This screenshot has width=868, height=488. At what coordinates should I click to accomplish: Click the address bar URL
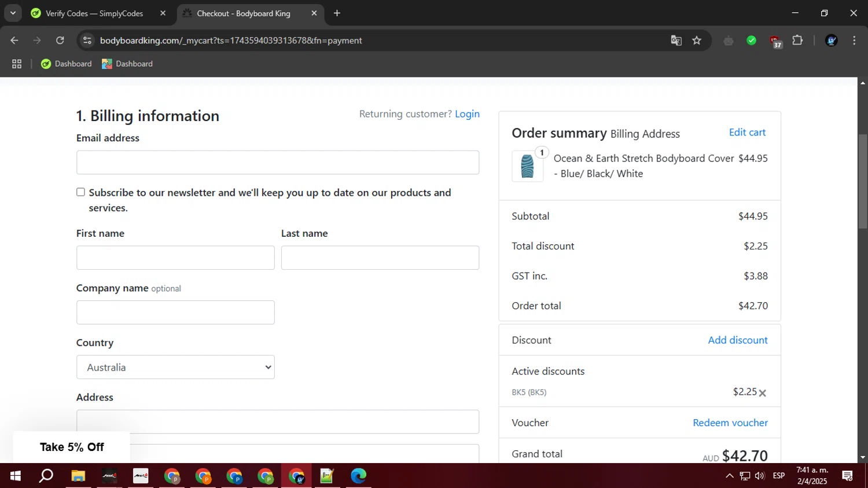[231, 41]
